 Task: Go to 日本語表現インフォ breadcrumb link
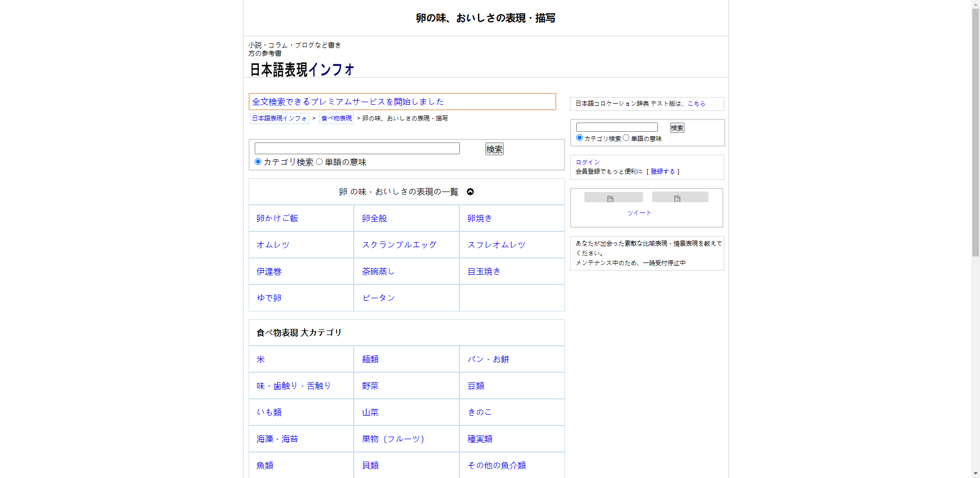click(x=279, y=118)
